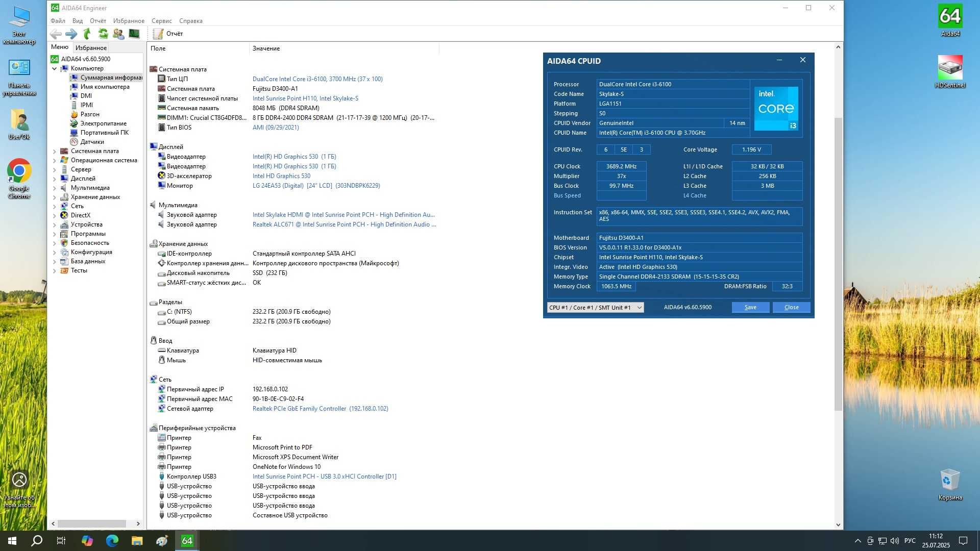The width and height of the screenshot is (980, 551).
Task: Click the Save button in CPUID window
Action: click(x=750, y=307)
